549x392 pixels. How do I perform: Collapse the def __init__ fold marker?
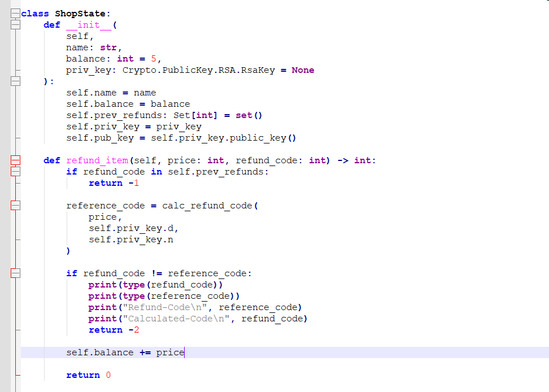[x=16, y=25]
